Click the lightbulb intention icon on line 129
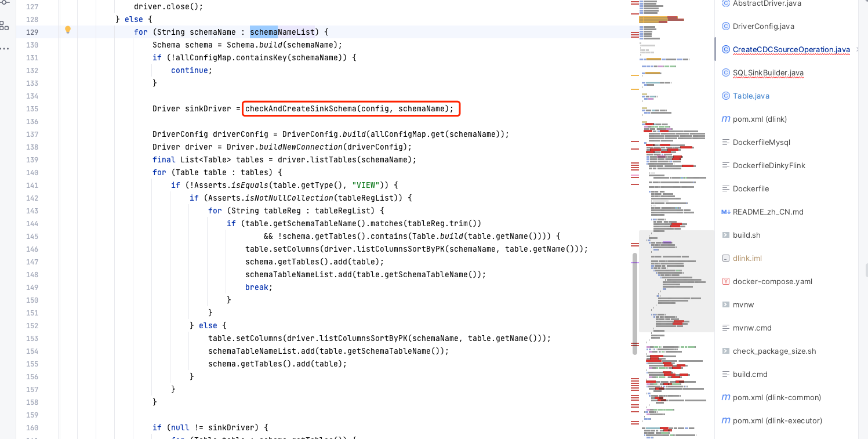Viewport: 868px width, 439px height. (x=68, y=30)
